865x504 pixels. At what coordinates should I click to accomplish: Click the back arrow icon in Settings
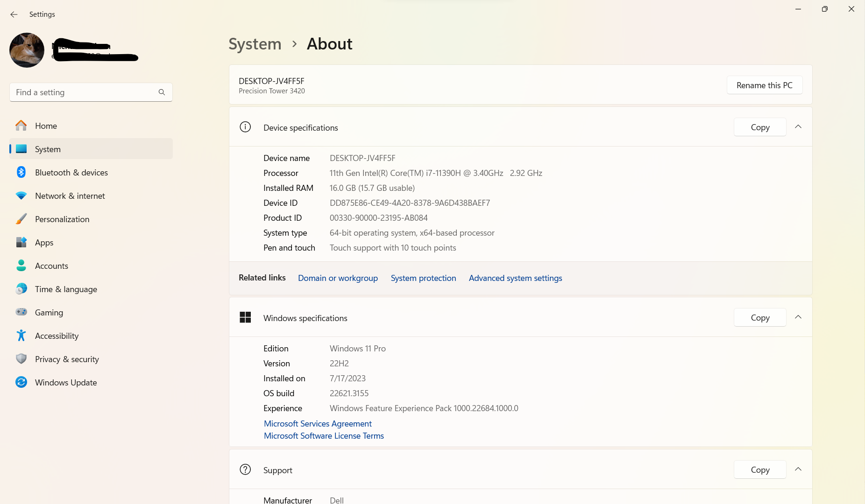(x=14, y=14)
